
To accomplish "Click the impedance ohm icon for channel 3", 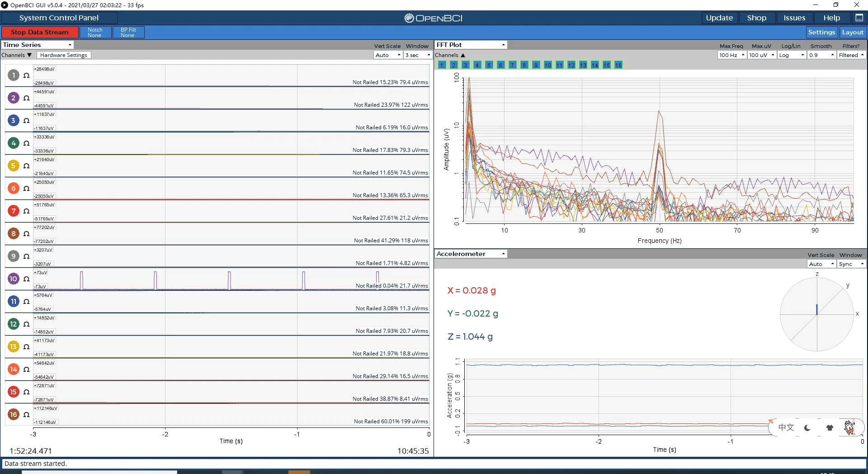I will pos(26,121).
